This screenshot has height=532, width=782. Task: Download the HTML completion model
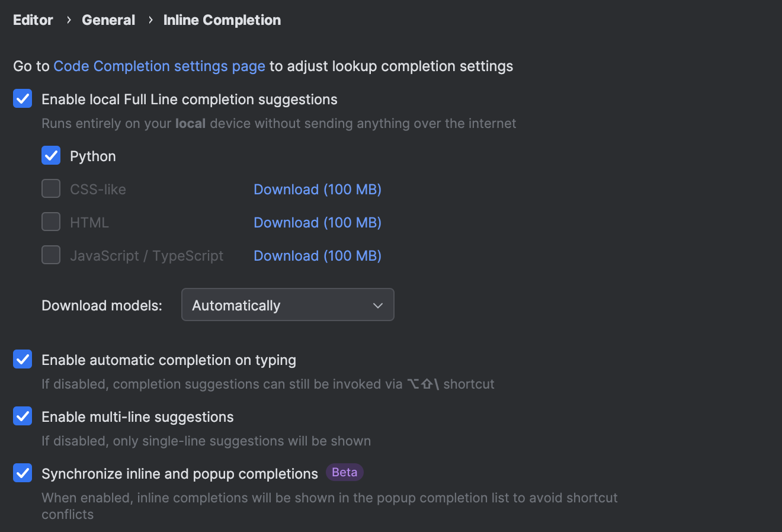point(317,222)
